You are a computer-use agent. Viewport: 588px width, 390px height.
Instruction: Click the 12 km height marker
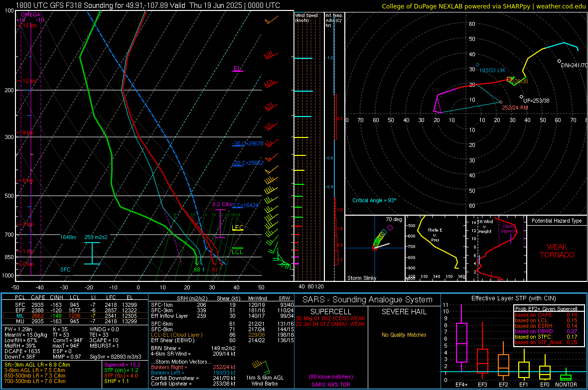30,81
